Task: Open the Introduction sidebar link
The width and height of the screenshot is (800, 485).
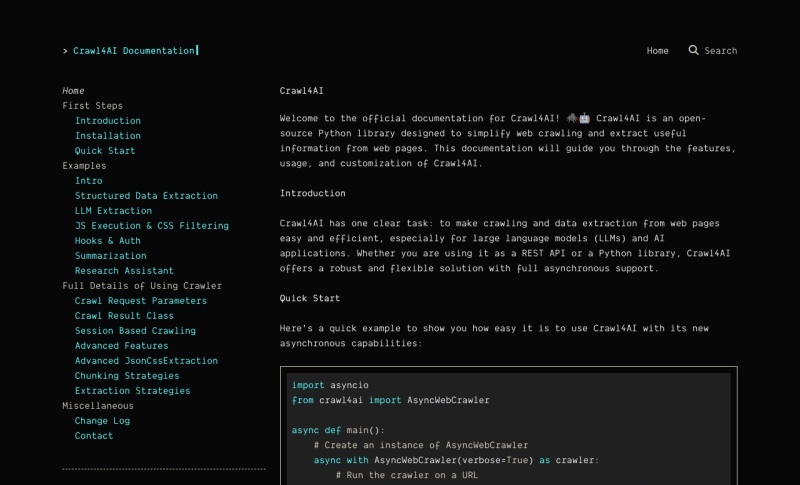Action: (108, 121)
